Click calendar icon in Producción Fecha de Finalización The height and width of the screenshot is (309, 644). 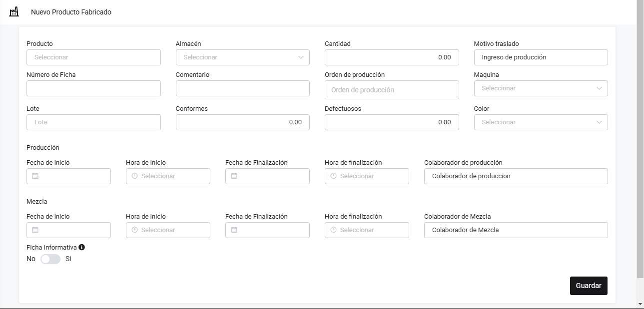pos(234,176)
